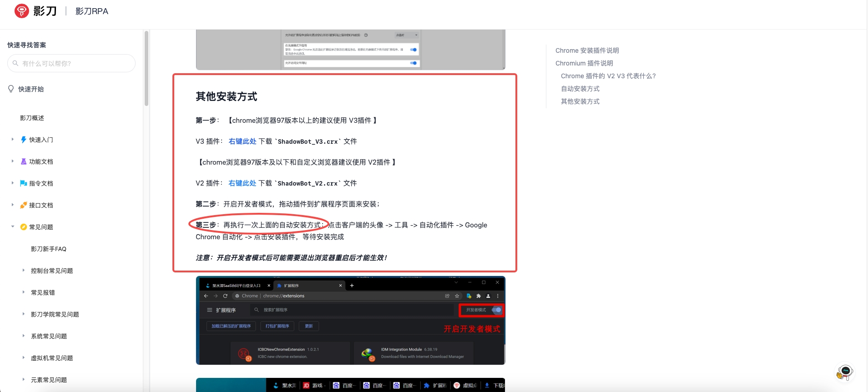868x392 pixels.
Task: Collapse the 常见问题 section arrow
Action: pyautogui.click(x=13, y=226)
